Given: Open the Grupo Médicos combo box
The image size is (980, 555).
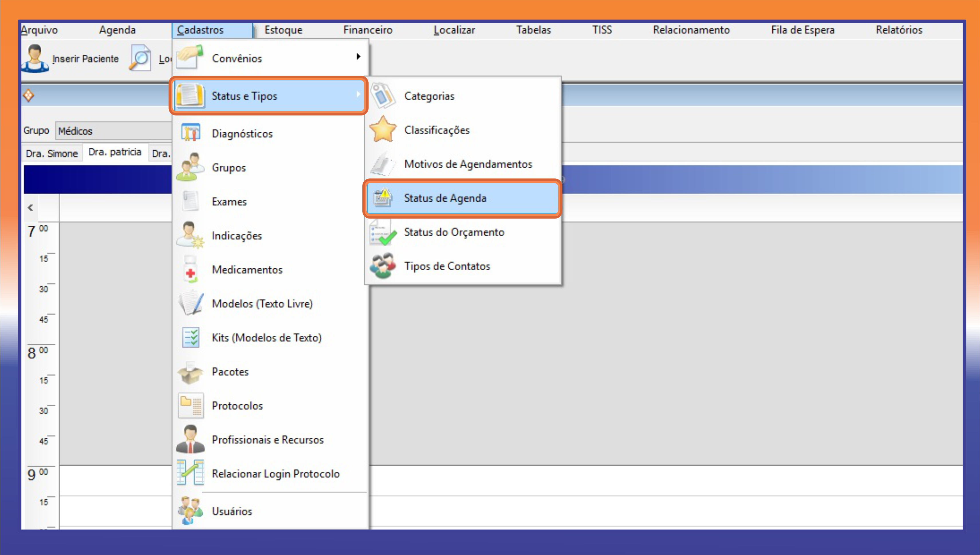Looking at the screenshot, I should tap(114, 131).
